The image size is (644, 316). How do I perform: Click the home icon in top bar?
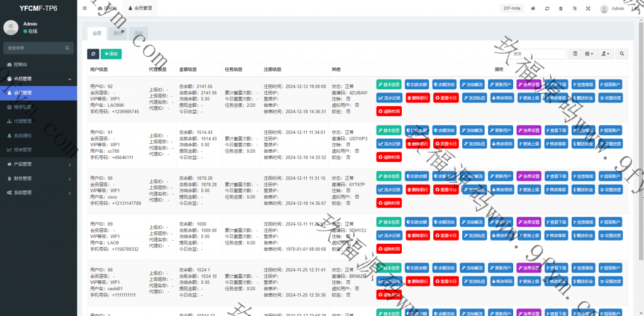533,9
